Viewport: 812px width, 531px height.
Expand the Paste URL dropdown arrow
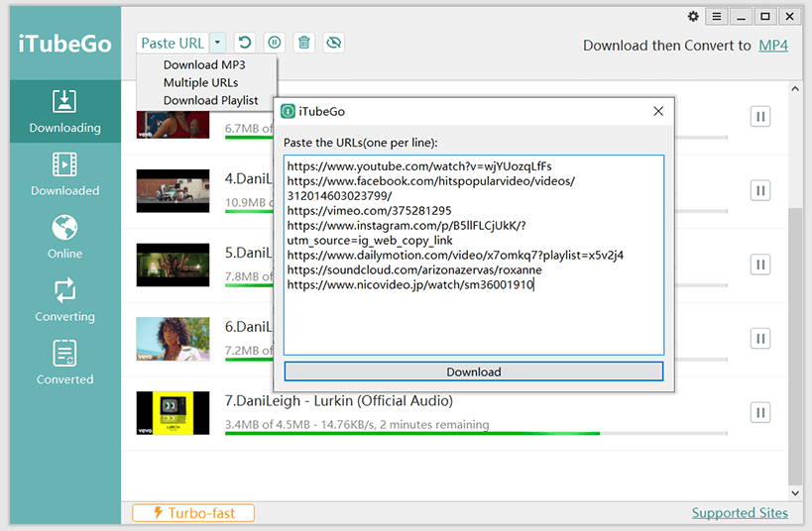pos(218,43)
